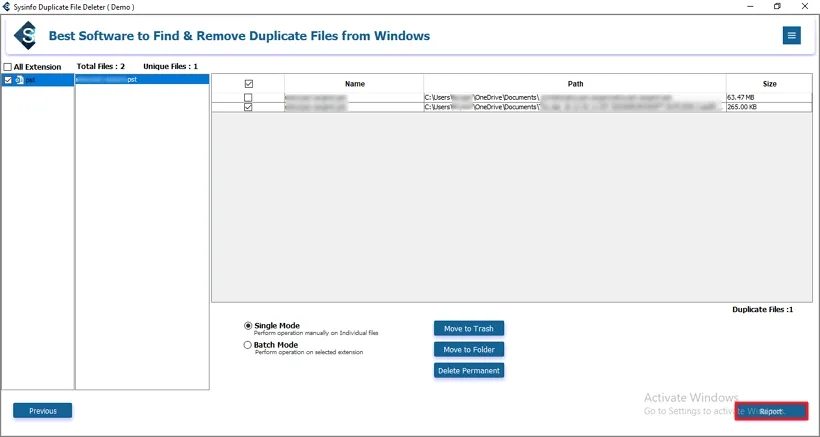This screenshot has height=437, width=820.
Task: Click the Unique Files : 1 label
Action: click(170, 66)
